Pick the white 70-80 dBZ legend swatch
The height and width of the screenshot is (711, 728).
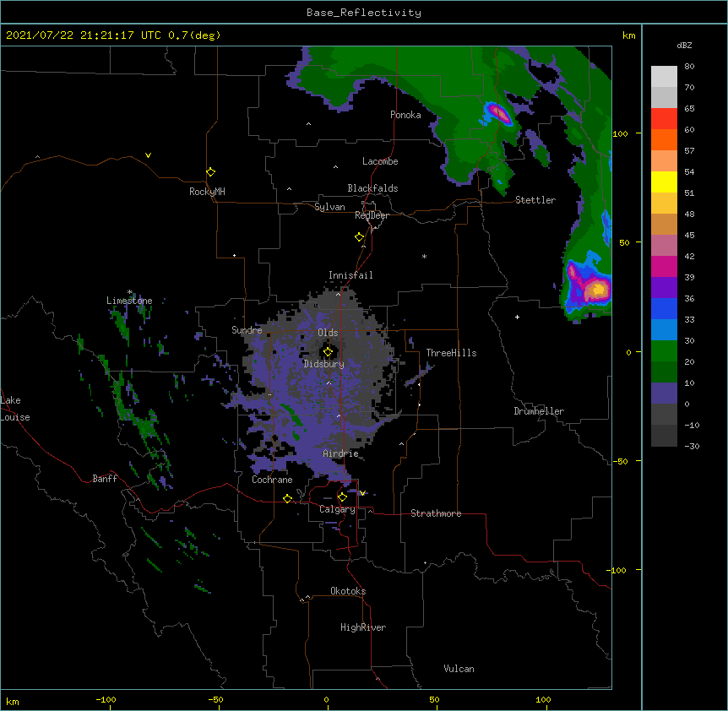pos(664,77)
